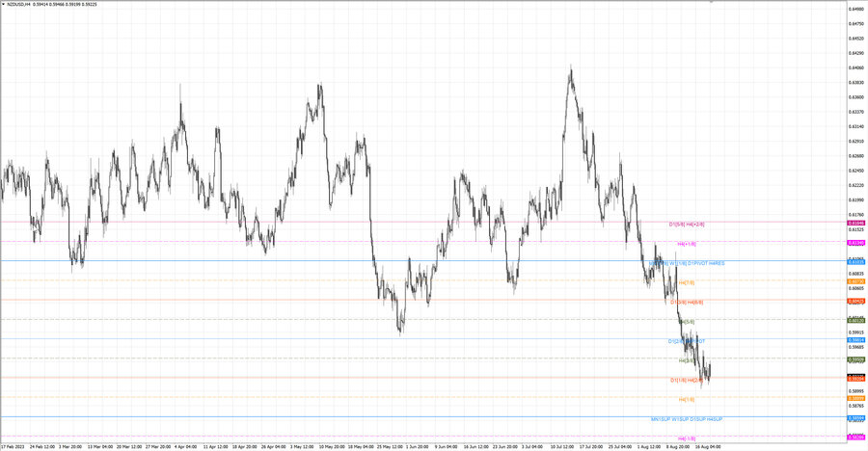Select the 0.60730 orange price tag
This screenshot has height=451, width=868.
pyautogui.click(x=856, y=281)
